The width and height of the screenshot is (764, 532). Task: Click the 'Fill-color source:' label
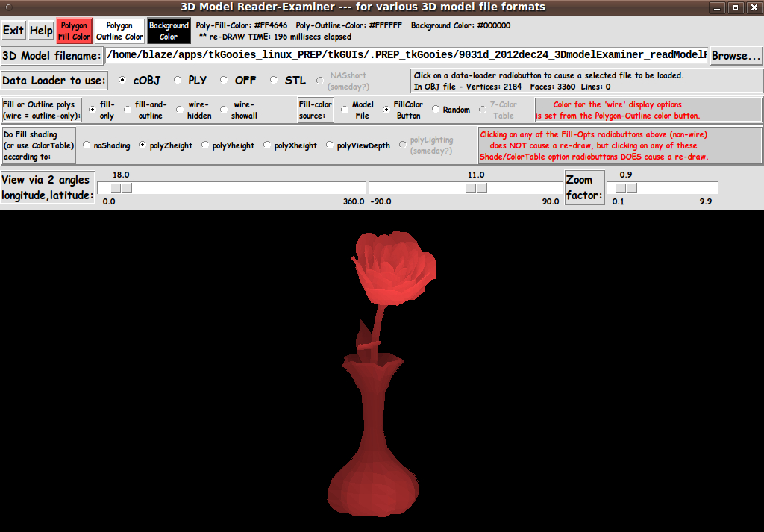coord(316,110)
